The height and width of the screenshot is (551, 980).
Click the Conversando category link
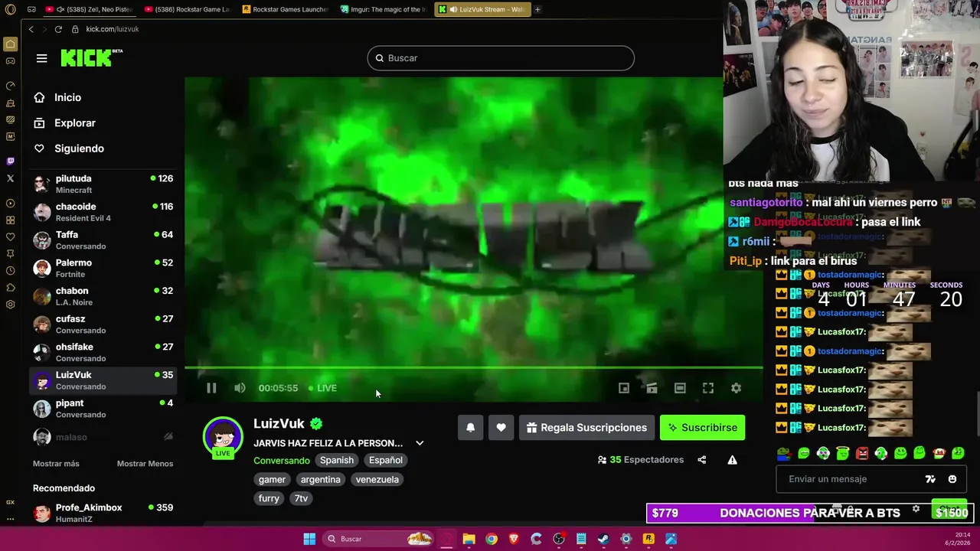282,460
